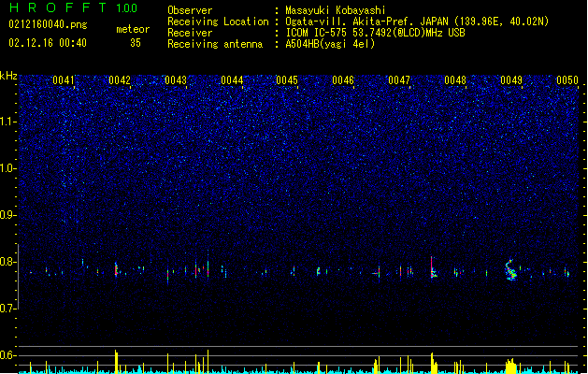Click time marker 0044
Image resolution: width=588 pixels, height=374 pixels.
click(232, 80)
